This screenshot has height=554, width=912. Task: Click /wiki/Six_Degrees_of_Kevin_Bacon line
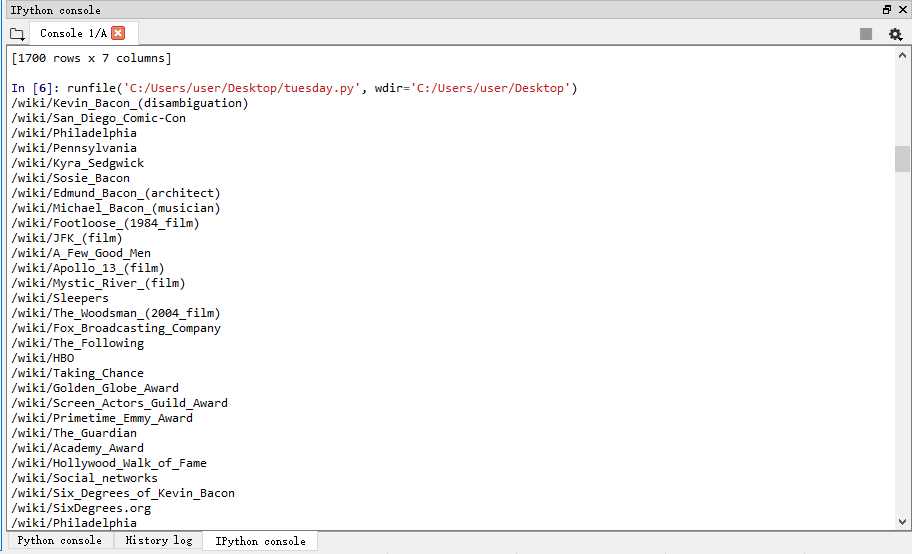(x=123, y=493)
